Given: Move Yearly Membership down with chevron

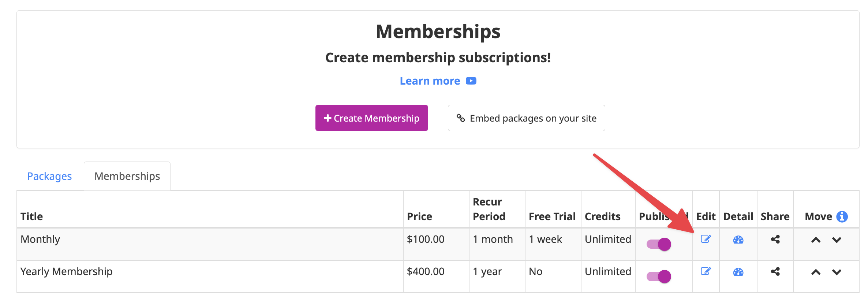Looking at the screenshot, I should coord(837,272).
